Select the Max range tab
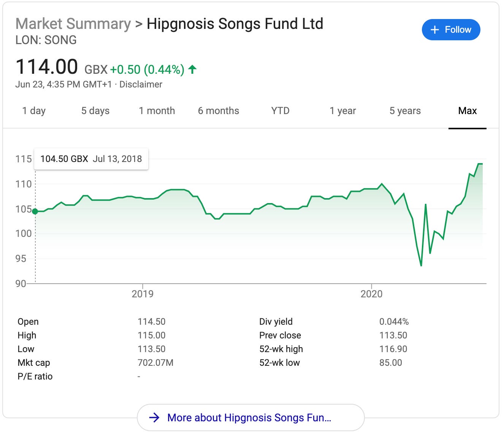 pyautogui.click(x=468, y=111)
